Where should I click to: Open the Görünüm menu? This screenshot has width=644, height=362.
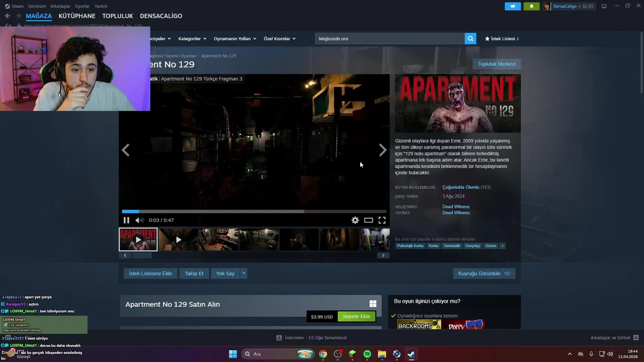37,6
